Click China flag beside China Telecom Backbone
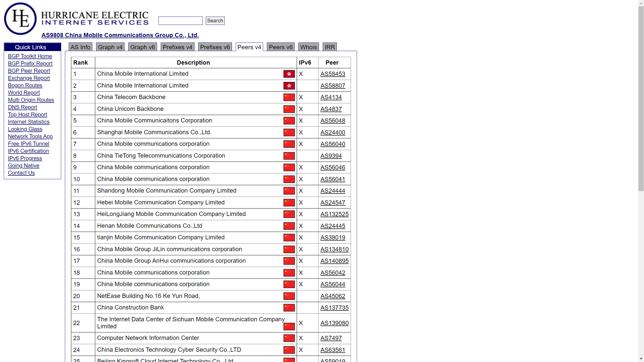This screenshot has width=644, height=362. point(289,97)
